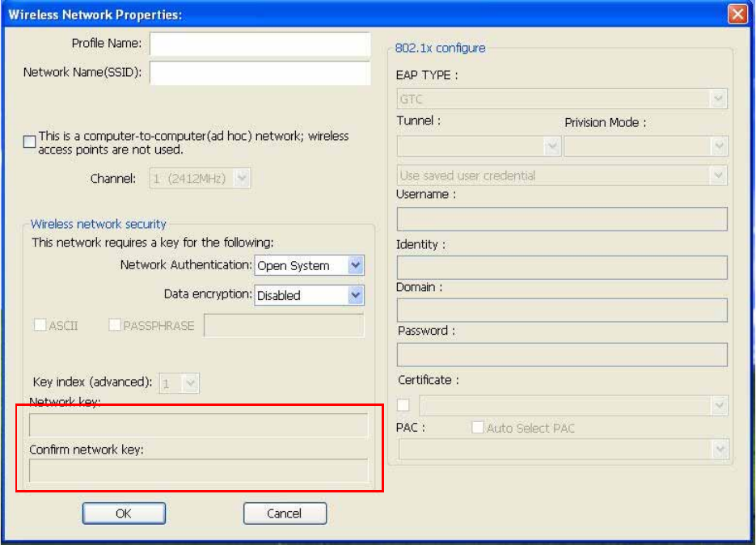The image size is (756, 545).
Task: Open the Key index (advanced) dropdown
Action: pyautogui.click(x=179, y=383)
